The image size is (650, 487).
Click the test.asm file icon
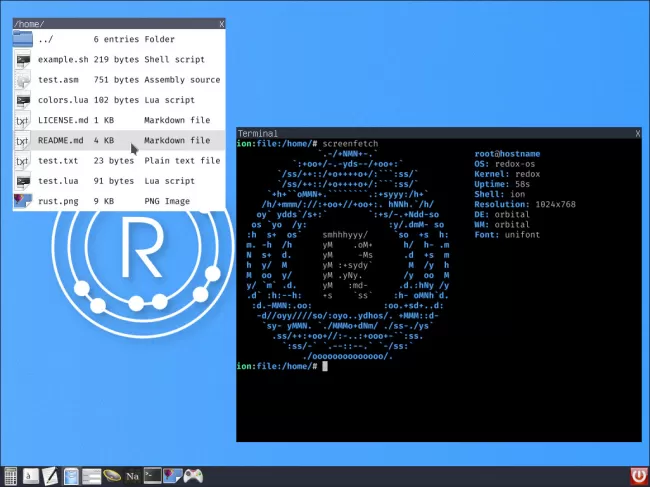click(x=23, y=80)
